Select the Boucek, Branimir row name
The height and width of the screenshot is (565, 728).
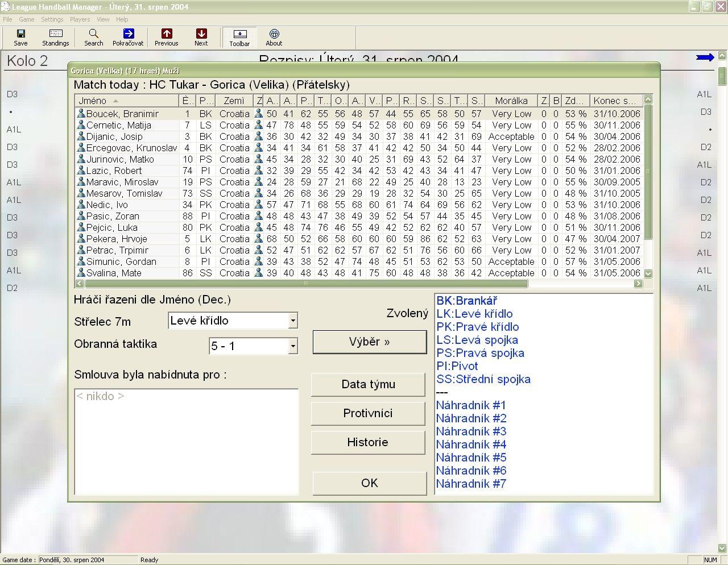pos(122,114)
